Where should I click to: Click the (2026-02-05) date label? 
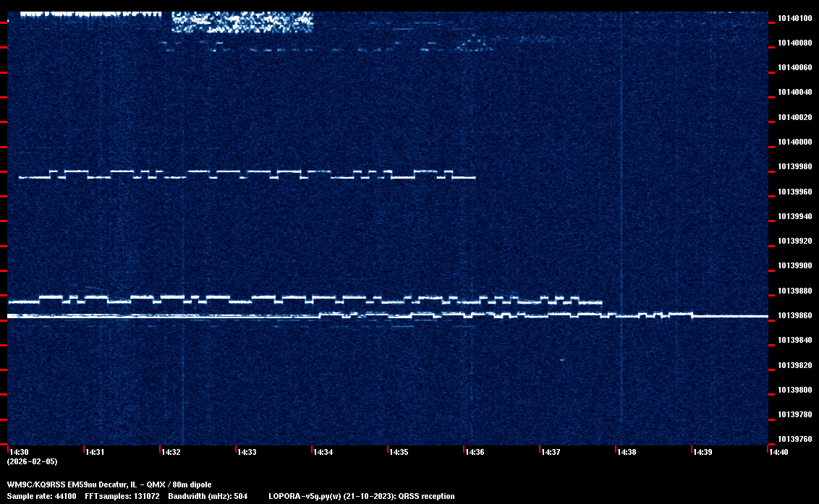pyautogui.click(x=32, y=461)
